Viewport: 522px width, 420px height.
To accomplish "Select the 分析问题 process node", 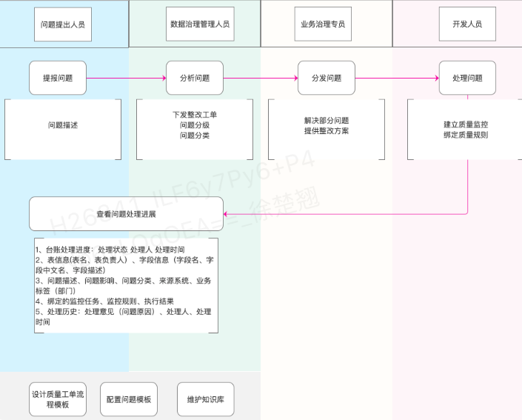I will [193, 78].
